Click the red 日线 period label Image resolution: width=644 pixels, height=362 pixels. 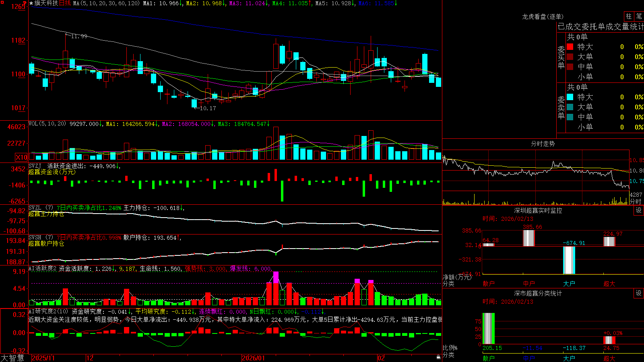pos(65,3)
